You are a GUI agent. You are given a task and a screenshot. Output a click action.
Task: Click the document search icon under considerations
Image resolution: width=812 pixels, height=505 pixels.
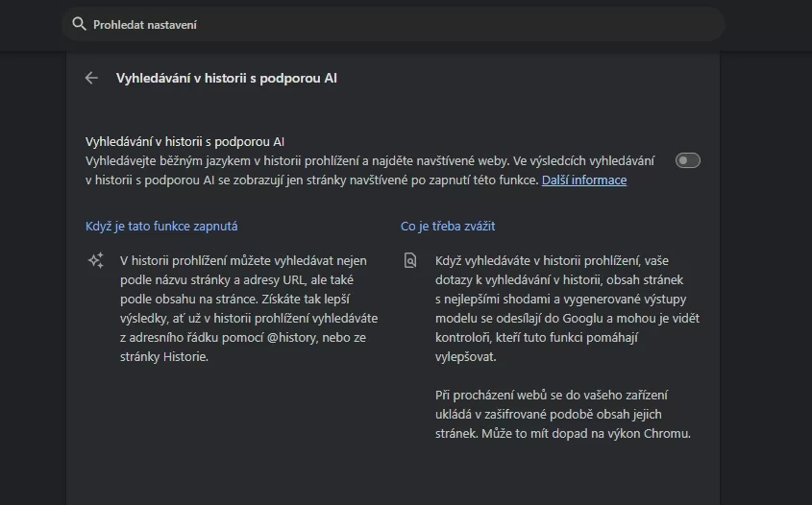[410, 260]
